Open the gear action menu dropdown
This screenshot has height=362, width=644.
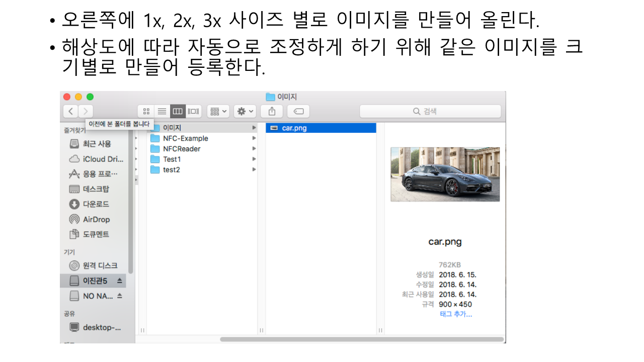pyautogui.click(x=245, y=112)
